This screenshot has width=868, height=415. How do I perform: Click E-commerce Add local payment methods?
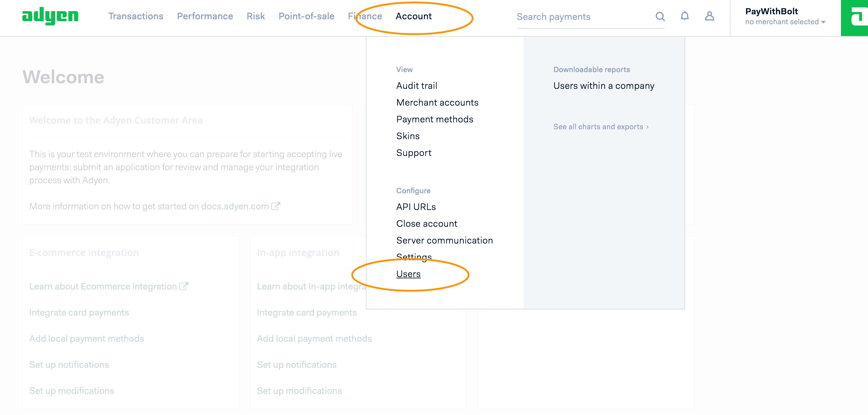point(87,339)
